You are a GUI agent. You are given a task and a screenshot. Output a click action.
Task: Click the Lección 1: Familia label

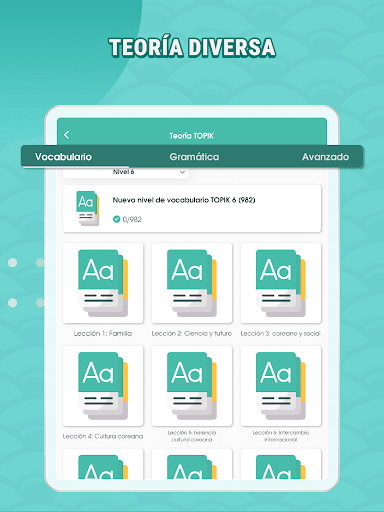coord(103,333)
